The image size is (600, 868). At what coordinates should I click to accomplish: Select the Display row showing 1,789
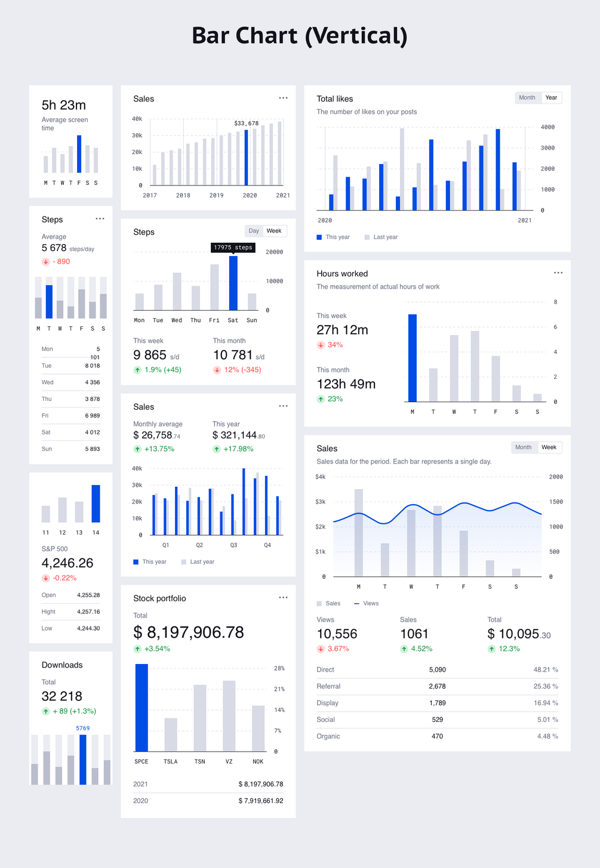pyautogui.click(x=438, y=703)
